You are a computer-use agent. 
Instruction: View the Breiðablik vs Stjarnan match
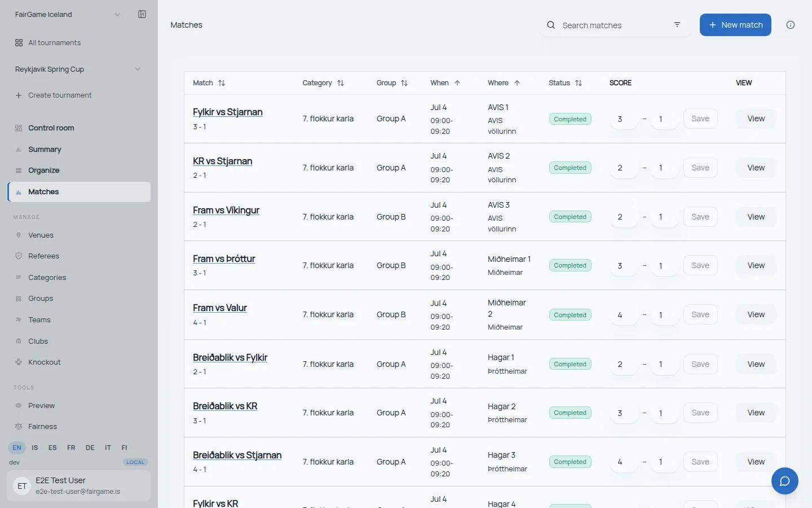point(756,462)
